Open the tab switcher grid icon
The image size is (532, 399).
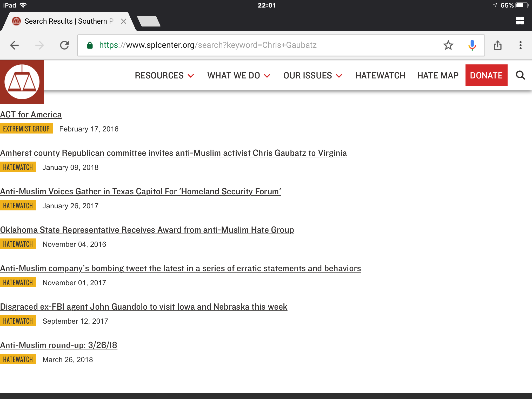point(520,21)
